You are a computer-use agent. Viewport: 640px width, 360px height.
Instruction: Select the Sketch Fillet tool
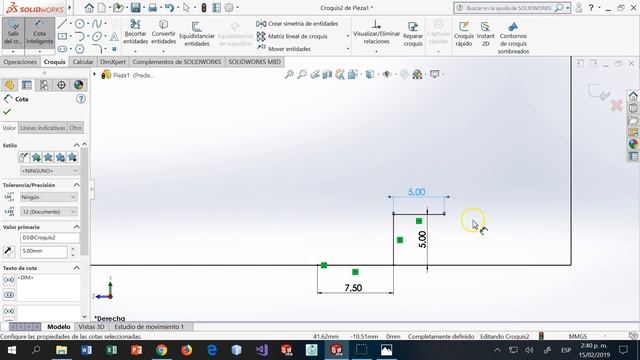pyautogui.click(x=97, y=49)
